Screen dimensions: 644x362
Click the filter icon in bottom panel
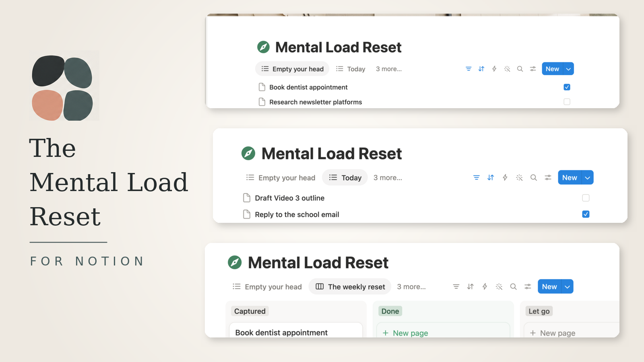[456, 286]
